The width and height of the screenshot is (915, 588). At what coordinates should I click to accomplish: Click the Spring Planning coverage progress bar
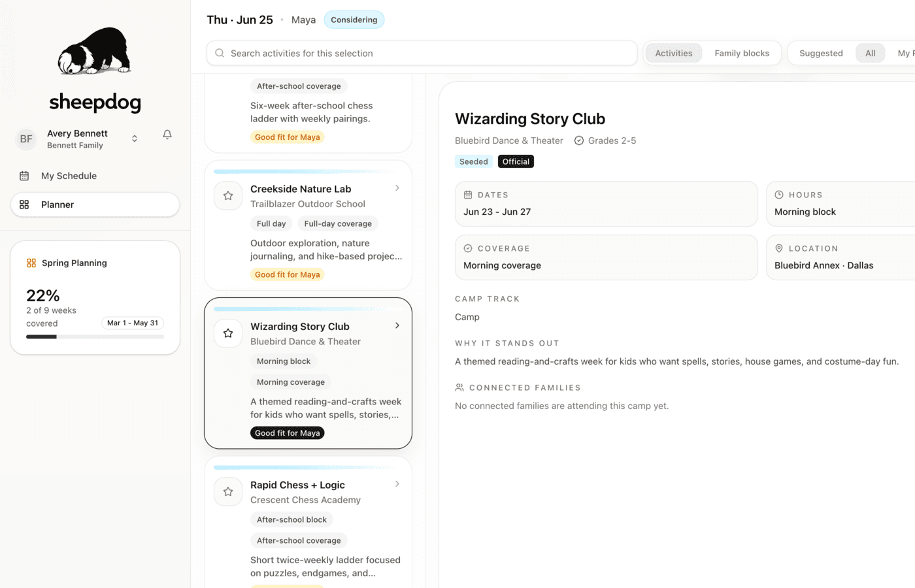[x=95, y=336]
